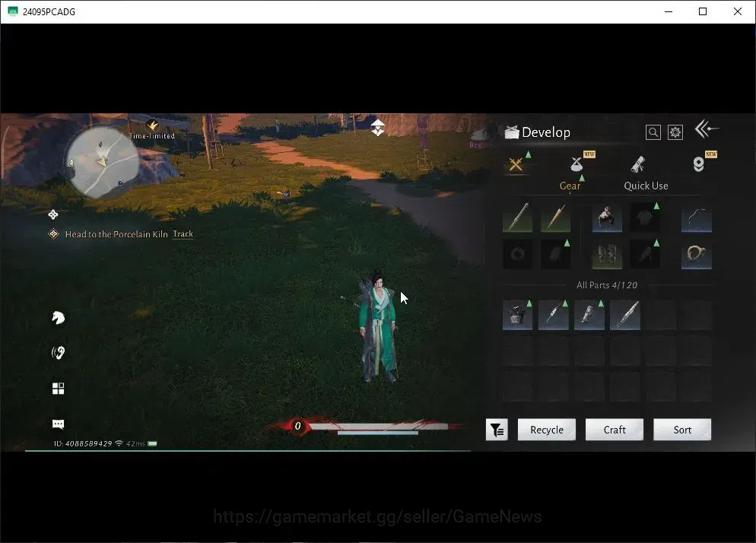
Task: Open the search icon in Develop panel
Action: tap(653, 132)
